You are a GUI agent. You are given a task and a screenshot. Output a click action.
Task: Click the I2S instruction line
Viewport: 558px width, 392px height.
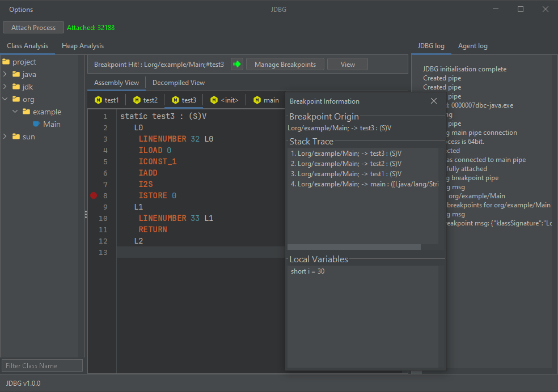[146, 184]
